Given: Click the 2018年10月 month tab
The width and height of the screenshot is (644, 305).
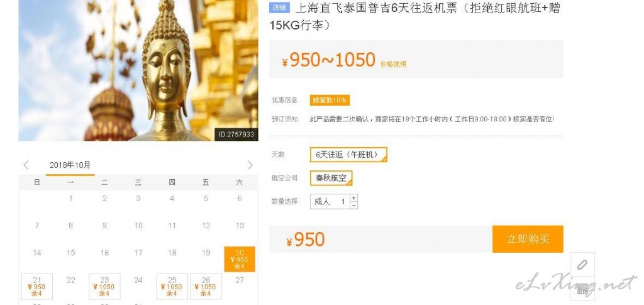Looking at the screenshot, I should [70, 165].
